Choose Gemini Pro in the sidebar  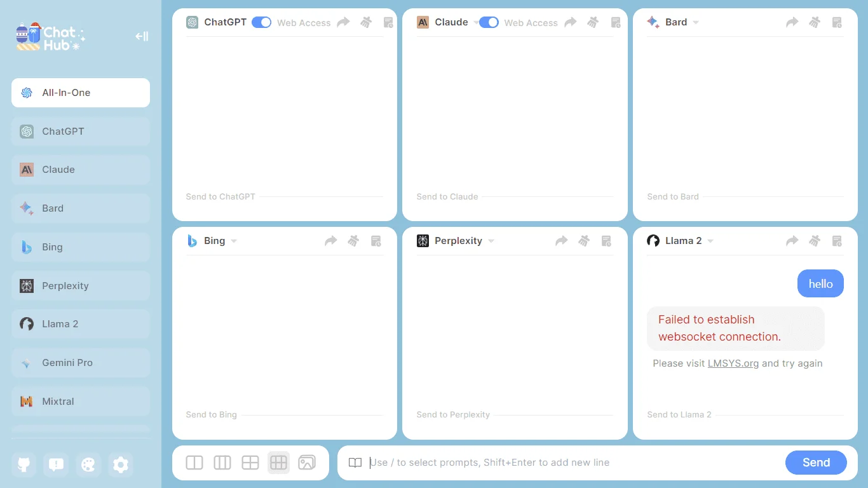pos(81,363)
